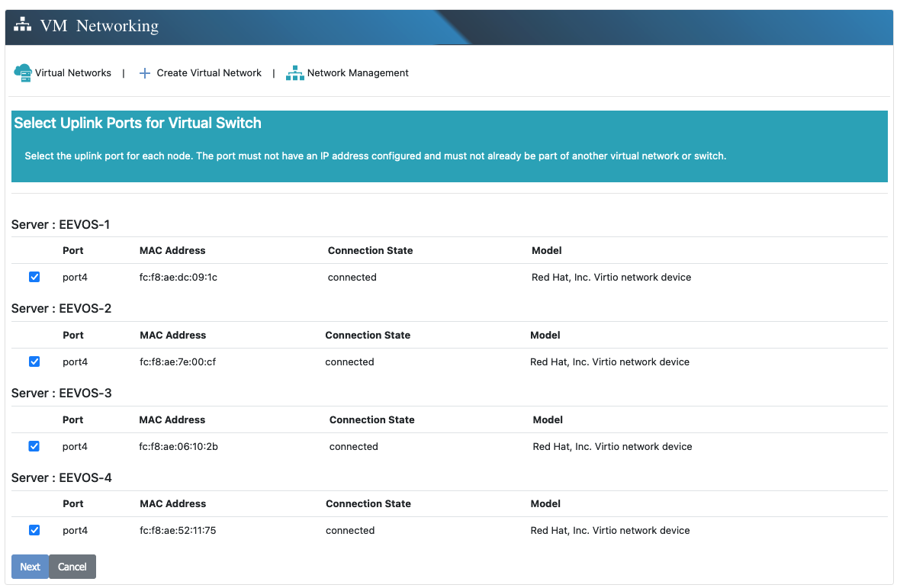Deselect port4 on server EEVOS-3
The width and height of the screenshot is (897, 588).
point(34,446)
